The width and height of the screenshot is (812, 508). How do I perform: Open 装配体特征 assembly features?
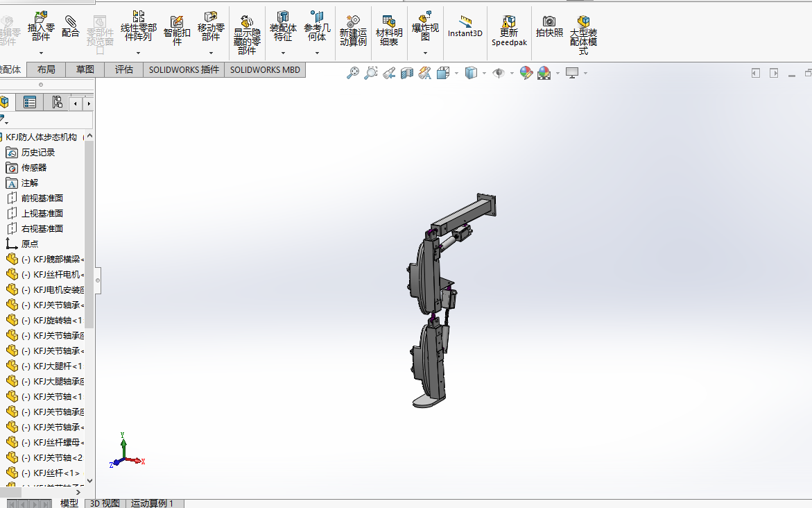[283, 27]
